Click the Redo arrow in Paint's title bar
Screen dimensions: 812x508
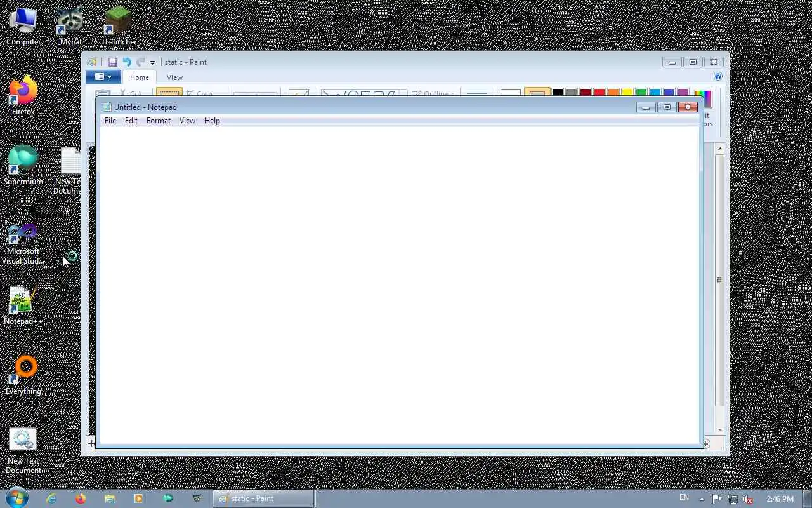(140, 62)
